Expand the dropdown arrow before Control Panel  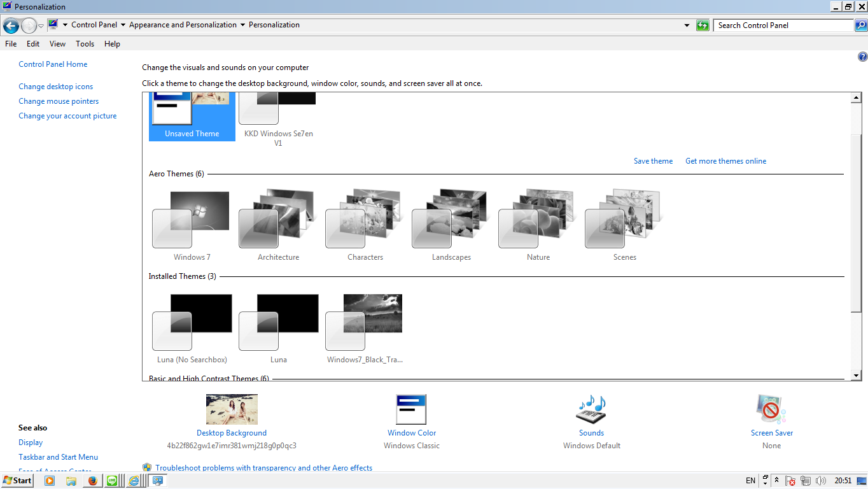tap(65, 25)
